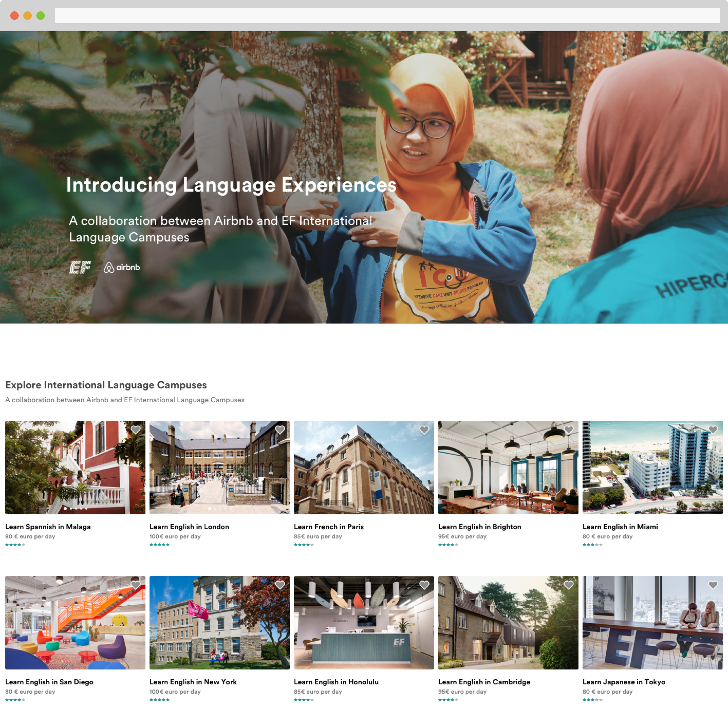Click the Airbnb logo in hero banner
Screen dimensions: 728x717
click(x=122, y=267)
